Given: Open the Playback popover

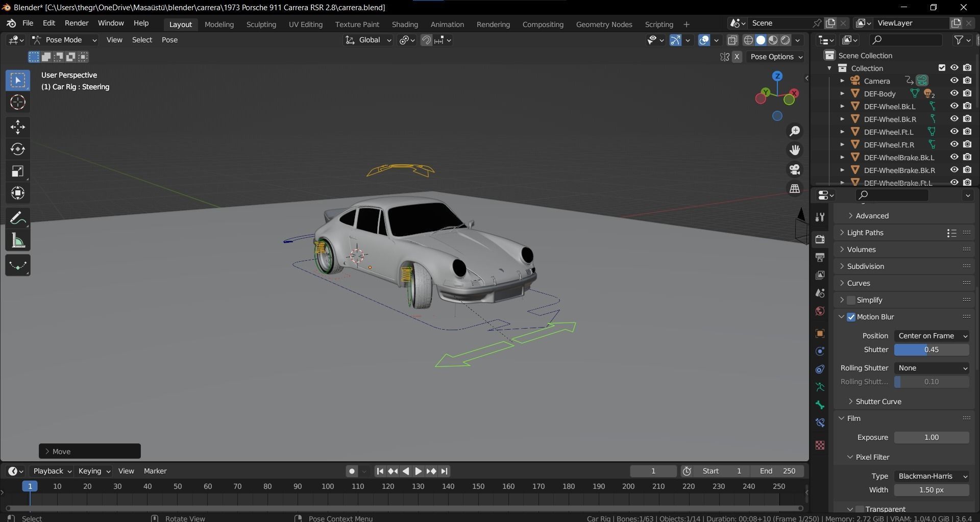Looking at the screenshot, I should pyautogui.click(x=53, y=471).
